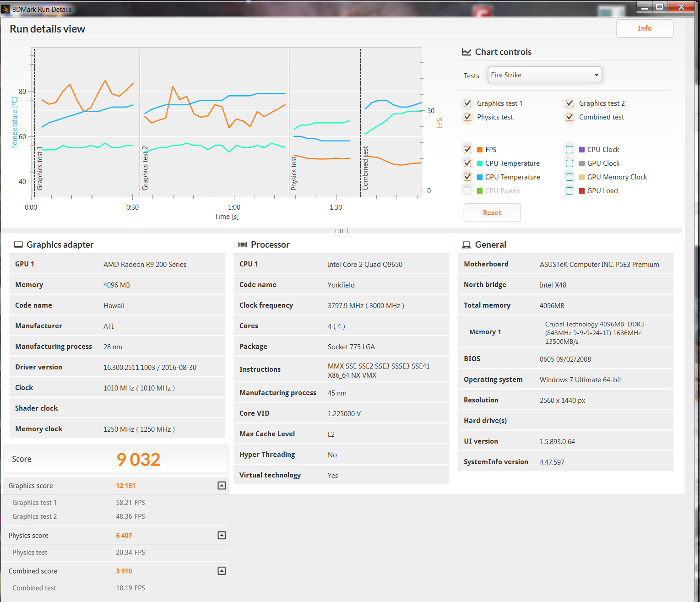Click the Windows 7 Ultimate 64-bit value
Image resolution: width=700 pixels, height=602 pixels.
coord(581,380)
